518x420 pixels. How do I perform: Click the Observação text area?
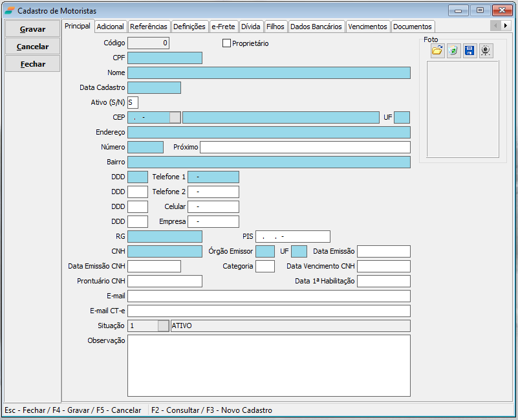click(x=268, y=365)
